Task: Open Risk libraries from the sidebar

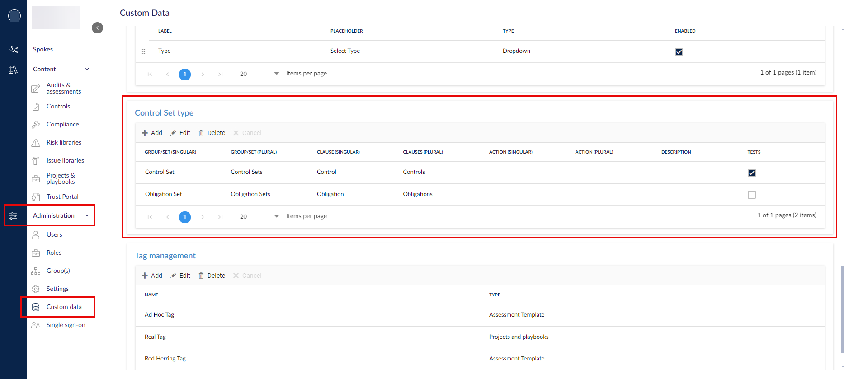Action: tap(64, 142)
